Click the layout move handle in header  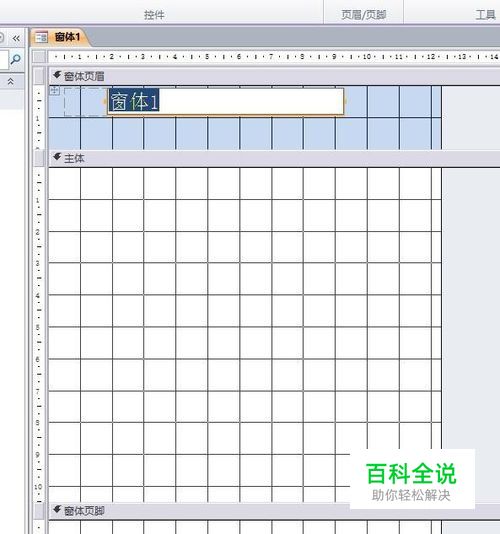pos(54,90)
